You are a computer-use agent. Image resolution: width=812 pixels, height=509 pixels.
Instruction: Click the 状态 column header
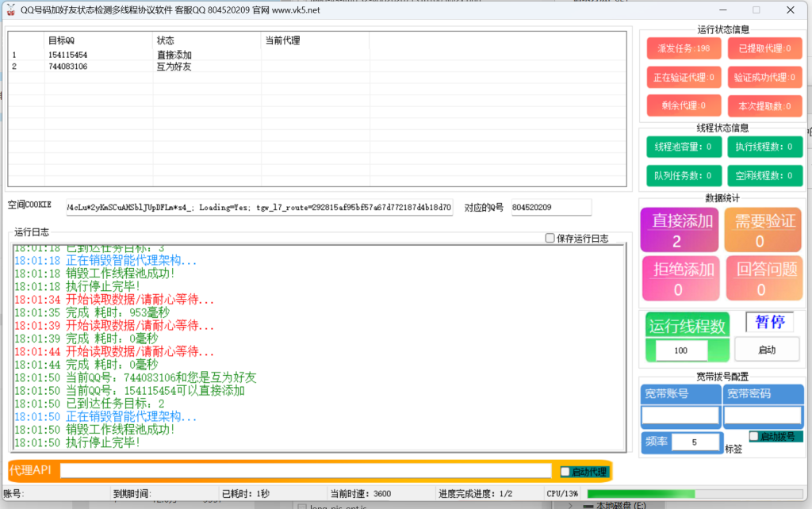tap(207, 40)
